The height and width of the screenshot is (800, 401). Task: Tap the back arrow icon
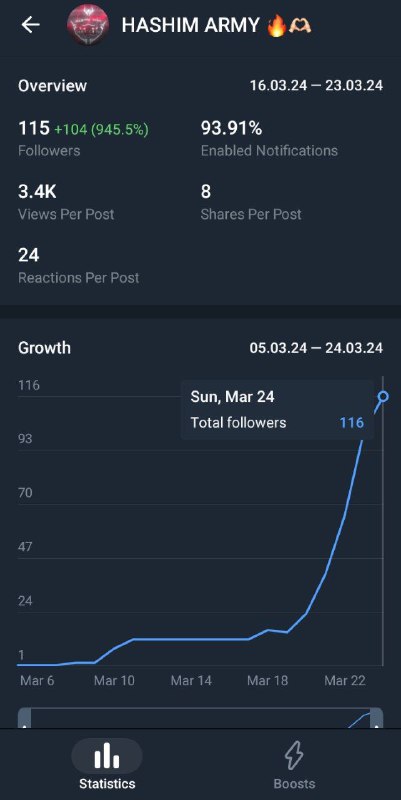(x=30, y=24)
